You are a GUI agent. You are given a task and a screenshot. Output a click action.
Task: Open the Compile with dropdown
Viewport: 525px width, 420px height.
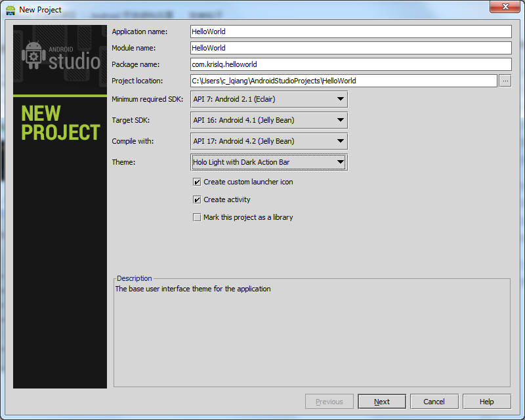click(x=341, y=141)
